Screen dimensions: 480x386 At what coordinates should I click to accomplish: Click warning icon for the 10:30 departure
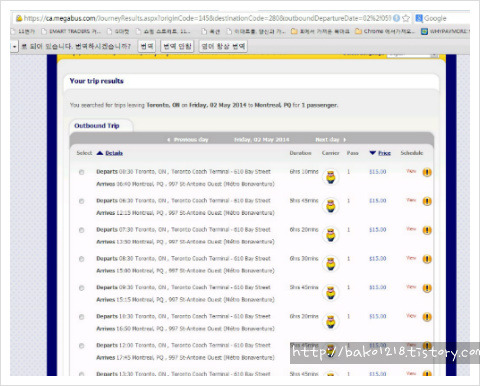pos(427,317)
